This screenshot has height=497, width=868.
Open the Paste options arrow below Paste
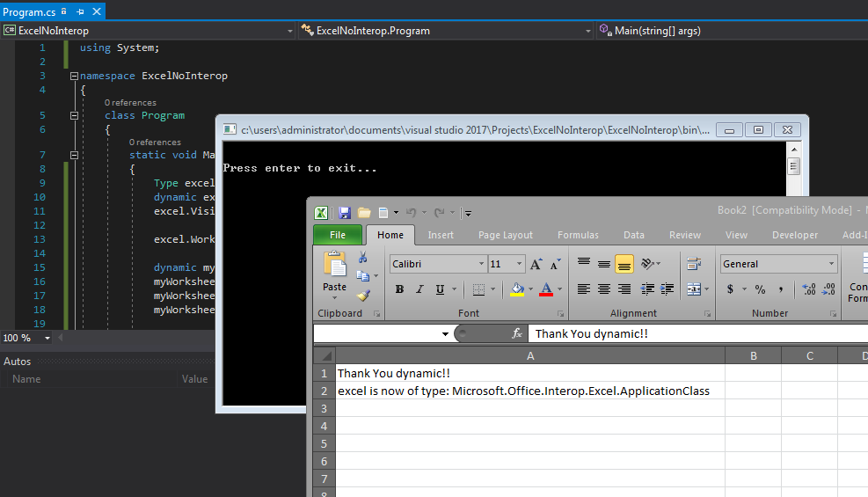click(334, 298)
